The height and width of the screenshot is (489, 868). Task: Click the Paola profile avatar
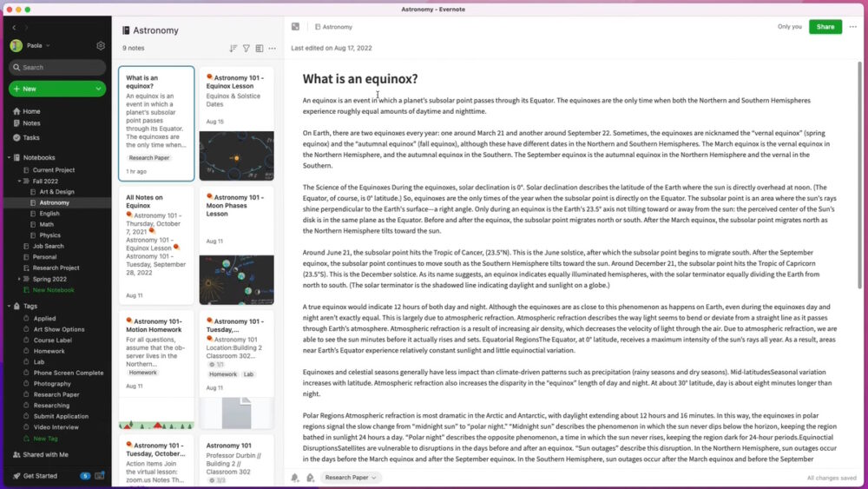pos(16,45)
